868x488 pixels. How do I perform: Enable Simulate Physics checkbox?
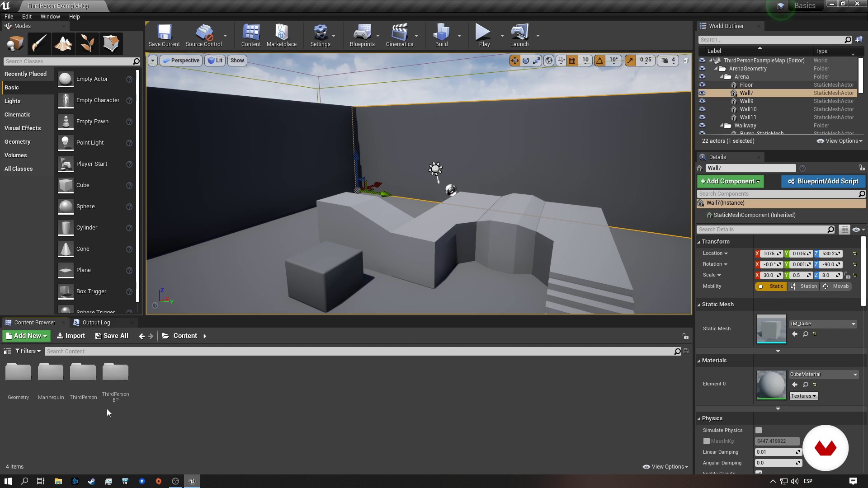[x=759, y=431]
